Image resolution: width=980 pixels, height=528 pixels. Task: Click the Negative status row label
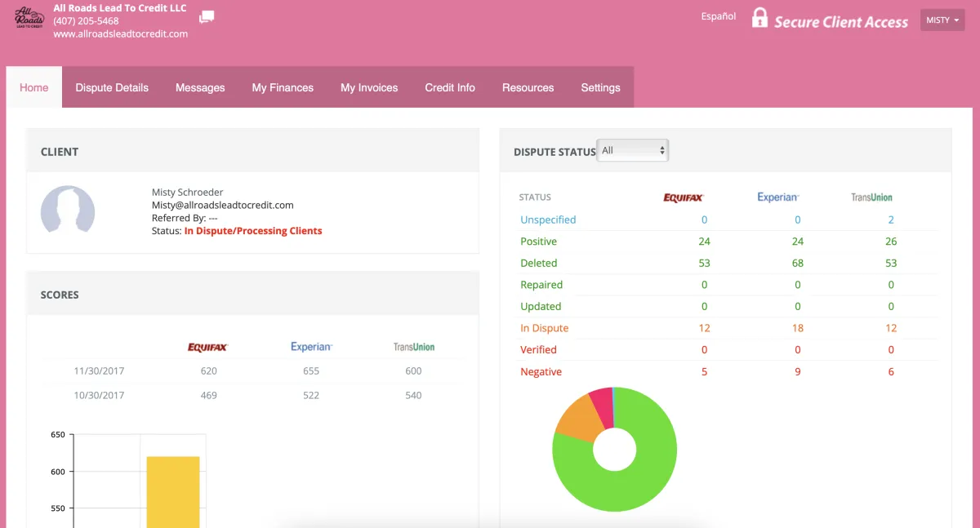[x=541, y=371]
